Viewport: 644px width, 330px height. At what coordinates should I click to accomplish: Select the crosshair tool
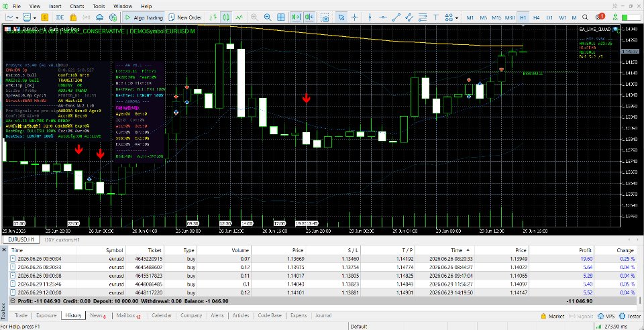point(354,17)
